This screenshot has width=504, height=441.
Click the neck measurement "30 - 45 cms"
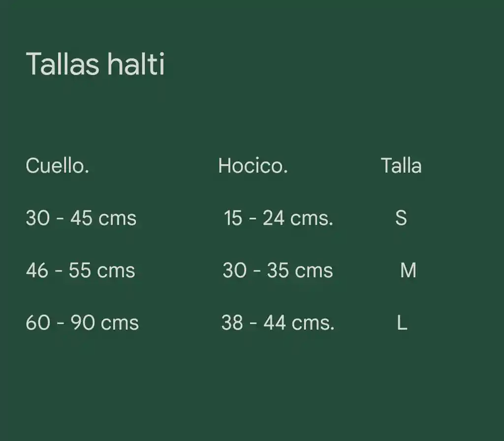pyautogui.click(x=81, y=218)
